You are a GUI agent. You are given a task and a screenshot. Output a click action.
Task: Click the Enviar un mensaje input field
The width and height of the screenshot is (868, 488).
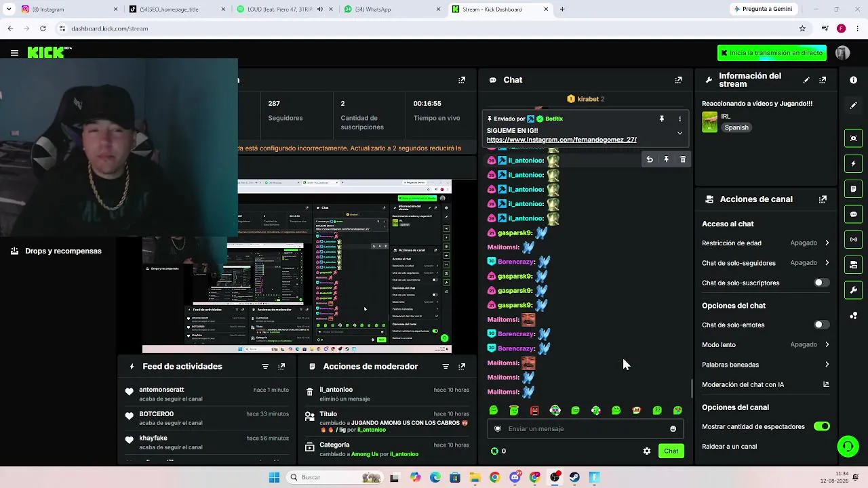[584, 429]
